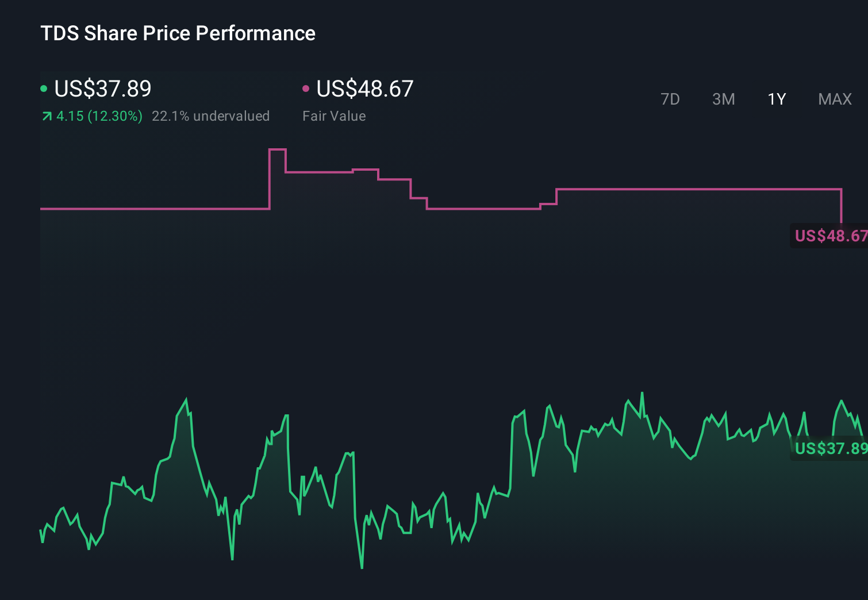Screen dimensions: 868x600
Task: Click the US$37.89 price heading
Action: 102,89
